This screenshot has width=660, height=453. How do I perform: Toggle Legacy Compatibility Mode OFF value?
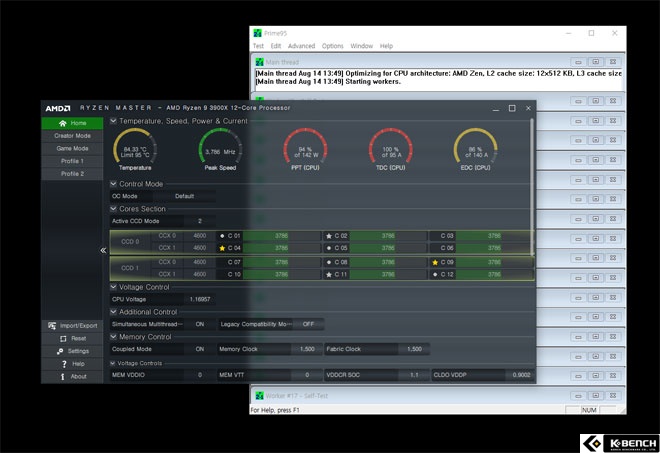[308, 324]
